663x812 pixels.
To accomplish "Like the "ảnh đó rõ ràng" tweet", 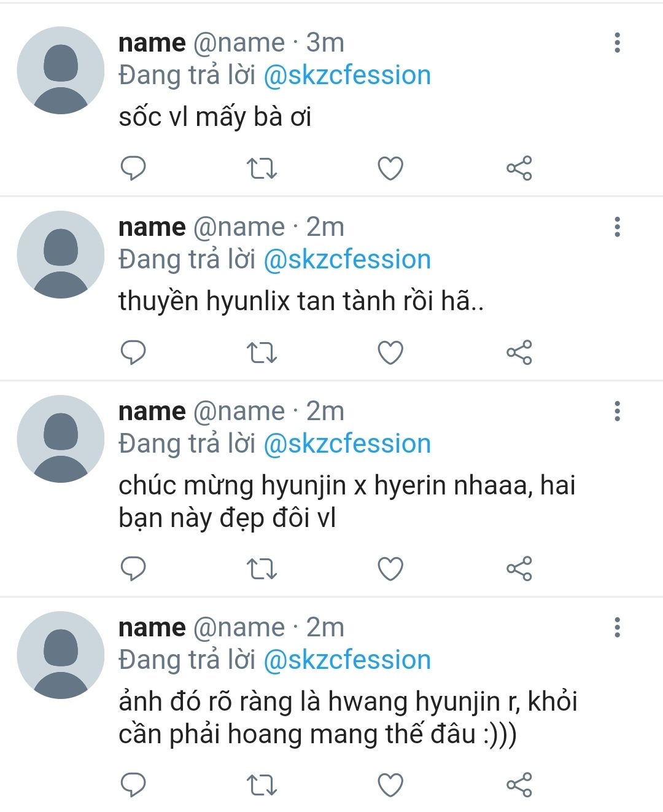I will 390,785.
